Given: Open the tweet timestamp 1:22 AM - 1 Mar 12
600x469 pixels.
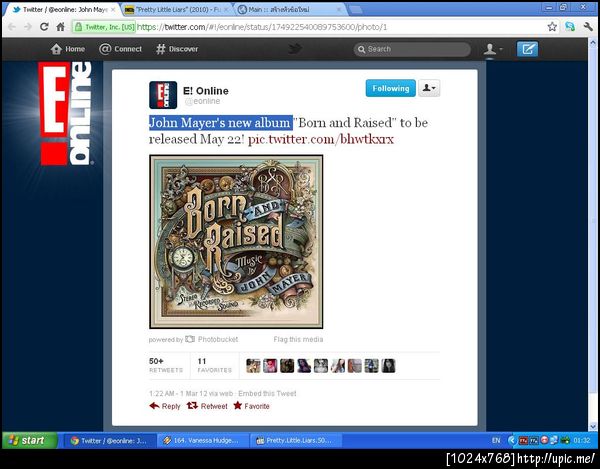Looking at the screenshot, I should pos(176,393).
